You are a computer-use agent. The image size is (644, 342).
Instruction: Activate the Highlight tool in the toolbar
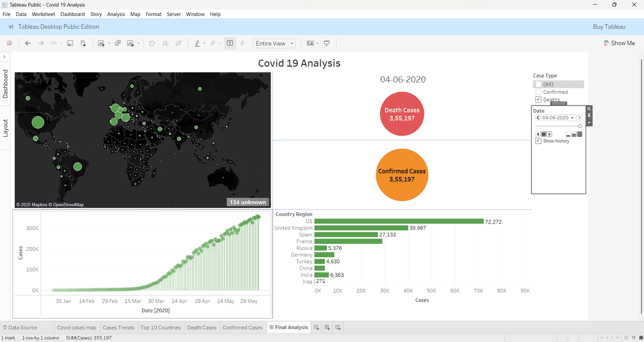coord(197,43)
